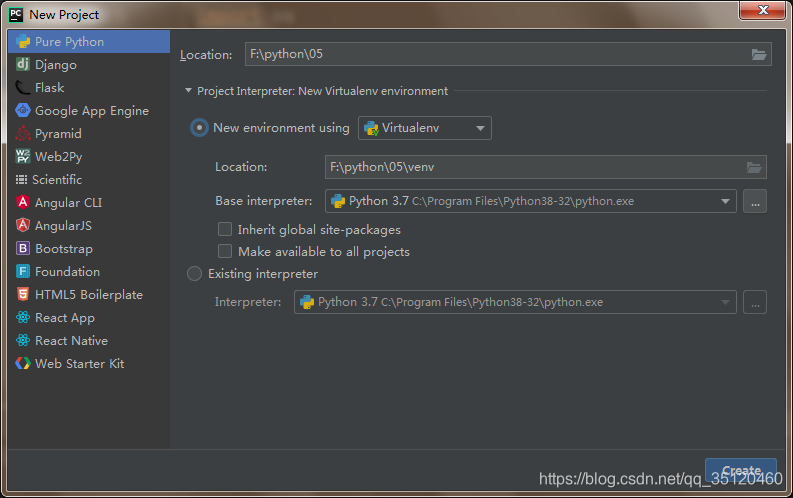Enable Inherit global site-packages checkbox

(x=225, y=229)
